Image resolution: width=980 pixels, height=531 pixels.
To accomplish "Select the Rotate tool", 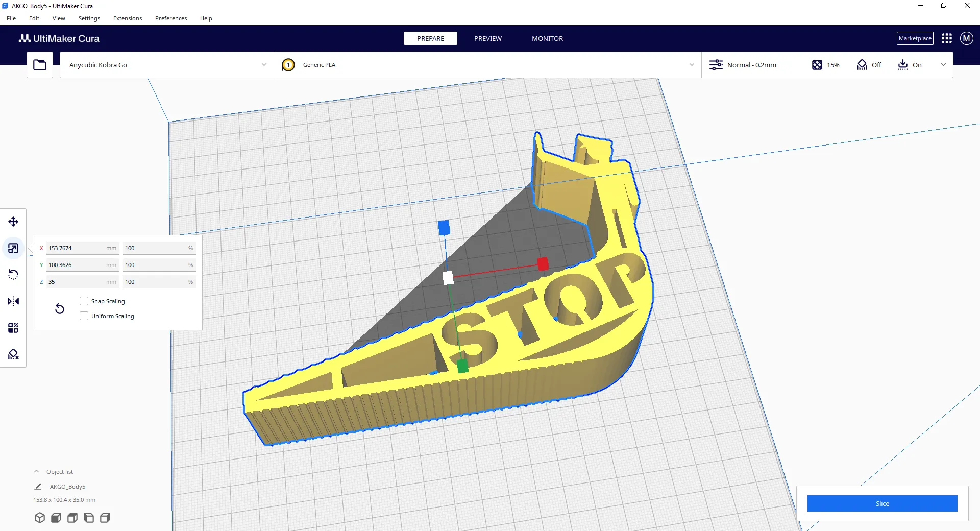I will coord(13,275).
